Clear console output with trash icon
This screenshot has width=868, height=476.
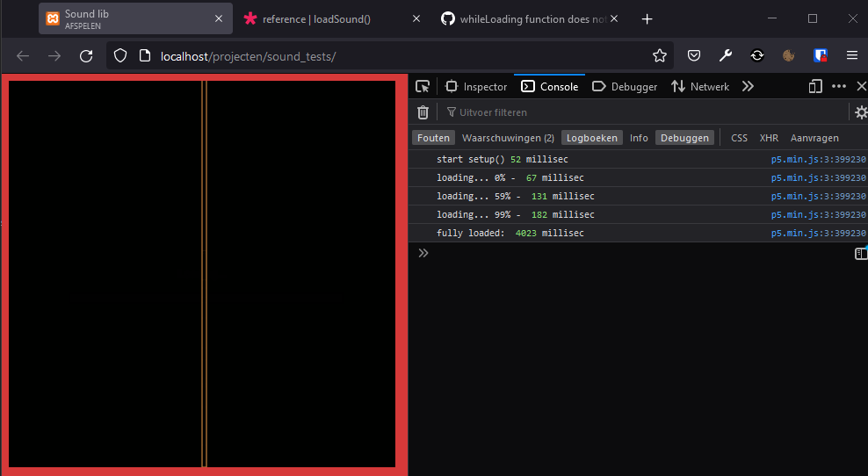coord(423,112)
